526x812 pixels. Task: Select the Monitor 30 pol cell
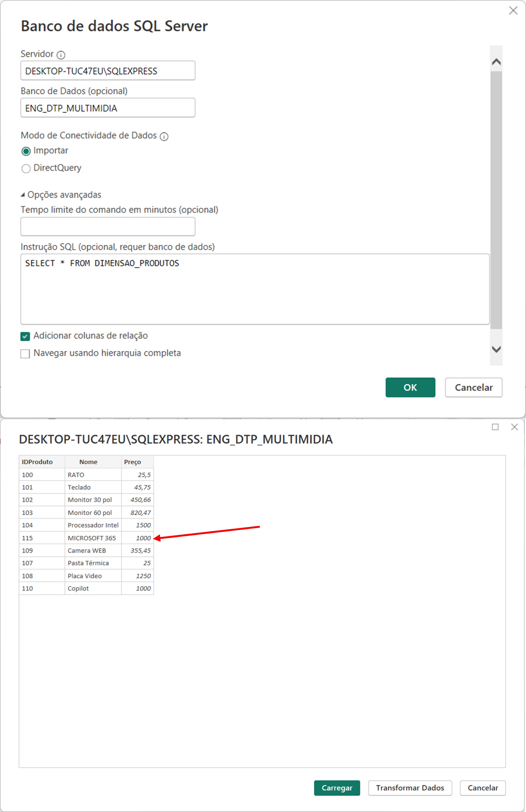click(x=93, y=500)
